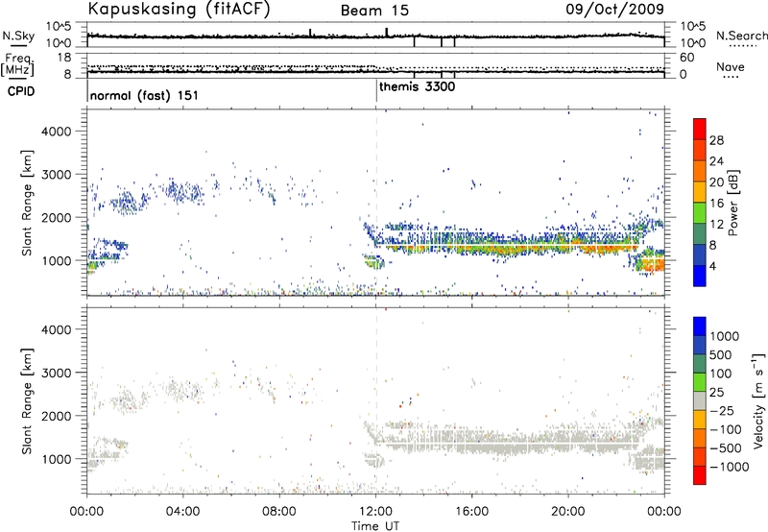
Task: Click the date '09/Oct/2009'
Action: [x=615, y=10]
